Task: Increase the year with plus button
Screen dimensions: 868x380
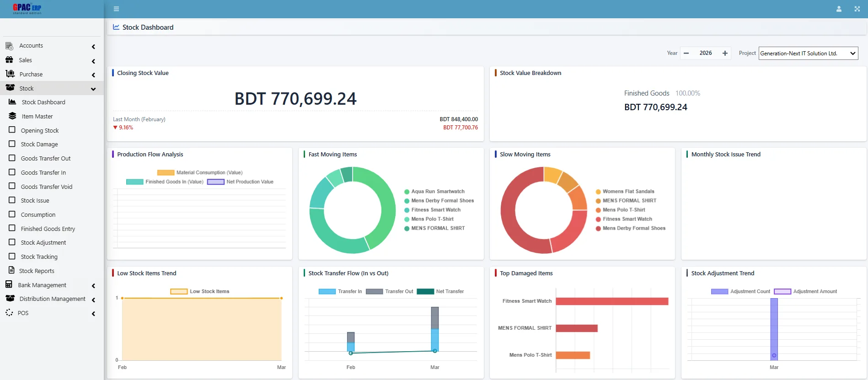Action: (725, 54)
